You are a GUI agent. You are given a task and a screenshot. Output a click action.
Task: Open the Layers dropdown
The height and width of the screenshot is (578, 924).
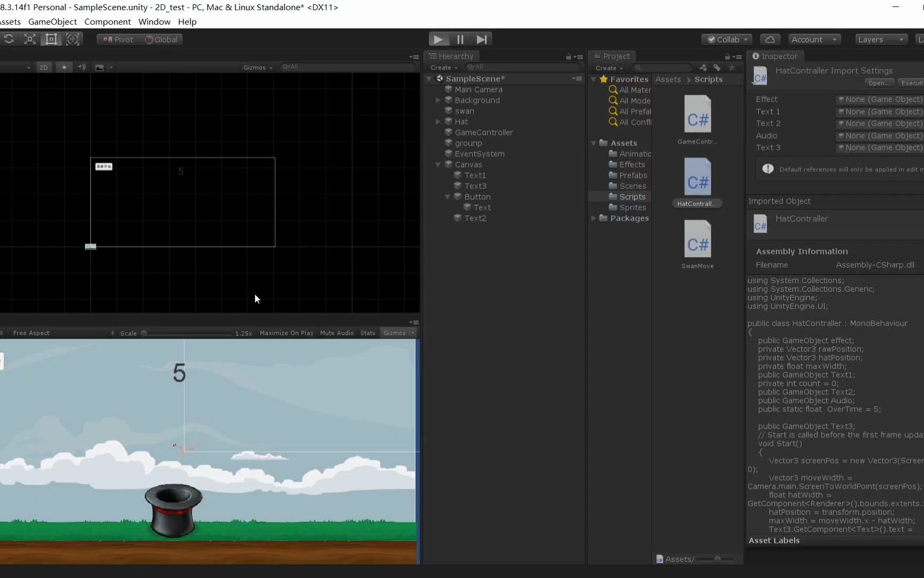[880, 39]
